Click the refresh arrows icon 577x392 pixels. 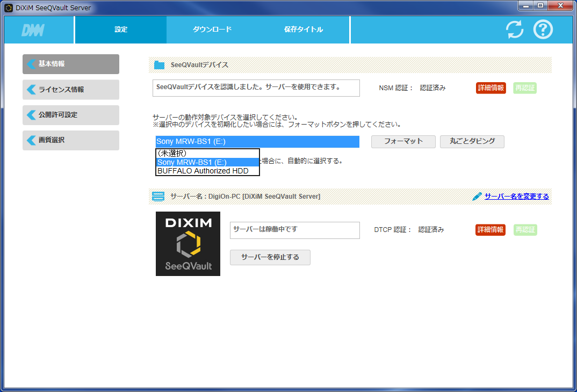tap(515, 30)
